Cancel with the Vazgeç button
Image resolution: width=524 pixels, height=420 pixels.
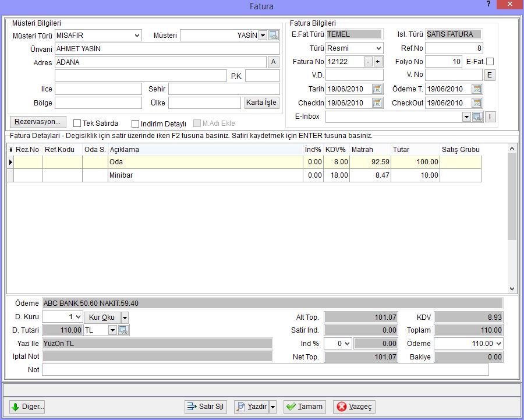click(354, 407)
